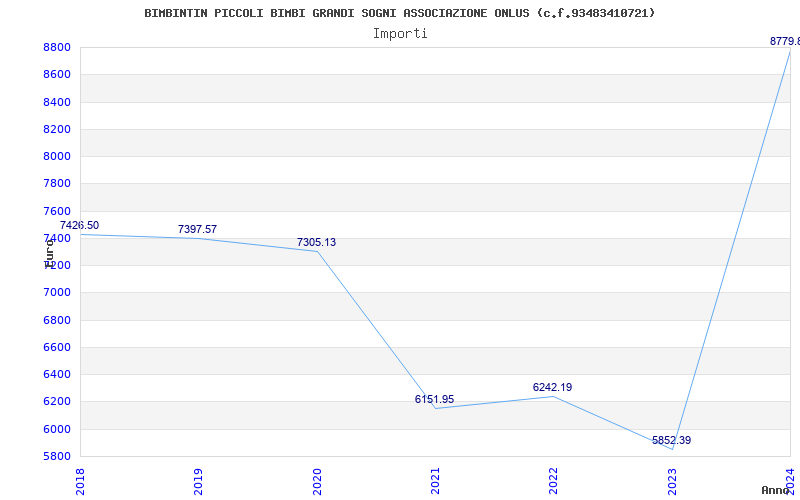The height and width of the screenshot is (500, 800).
Task: Click the 2018 x-axis year label
Action: click(80, 482)
